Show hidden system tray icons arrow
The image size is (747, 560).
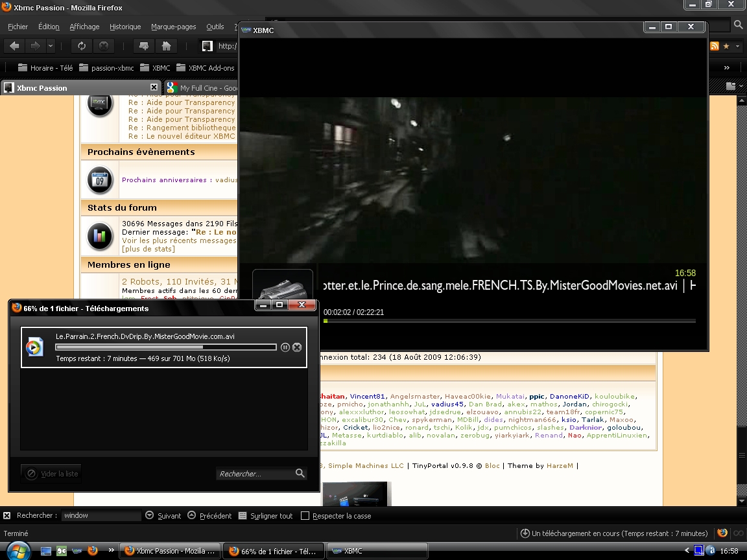click(687, 551)
